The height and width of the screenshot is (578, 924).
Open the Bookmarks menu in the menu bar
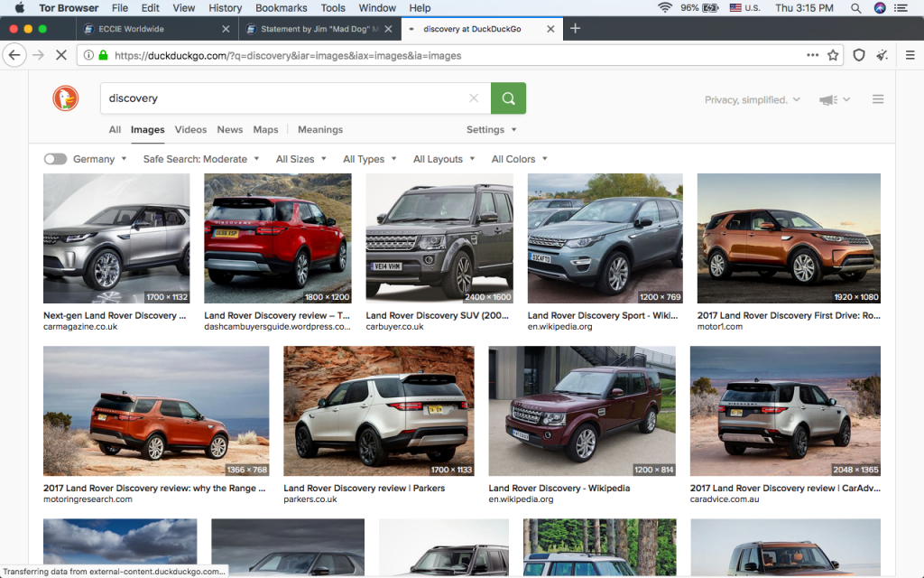pyautogui.click(x=282, y=7)
